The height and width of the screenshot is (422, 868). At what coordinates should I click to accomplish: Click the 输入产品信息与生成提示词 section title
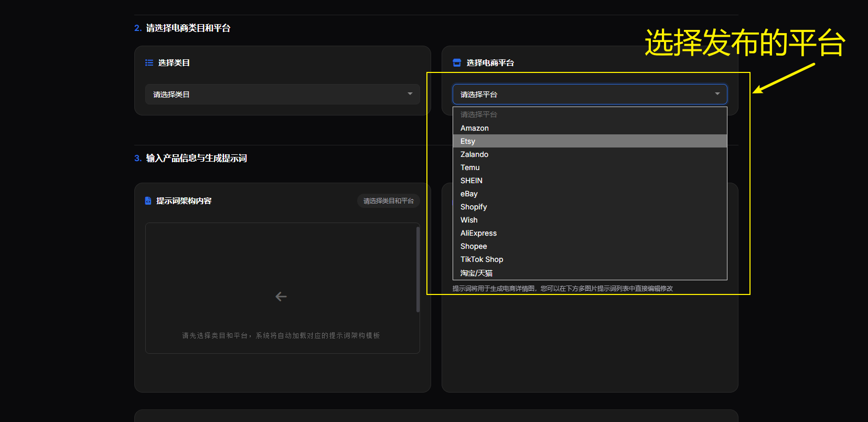[x=196, y=158]
